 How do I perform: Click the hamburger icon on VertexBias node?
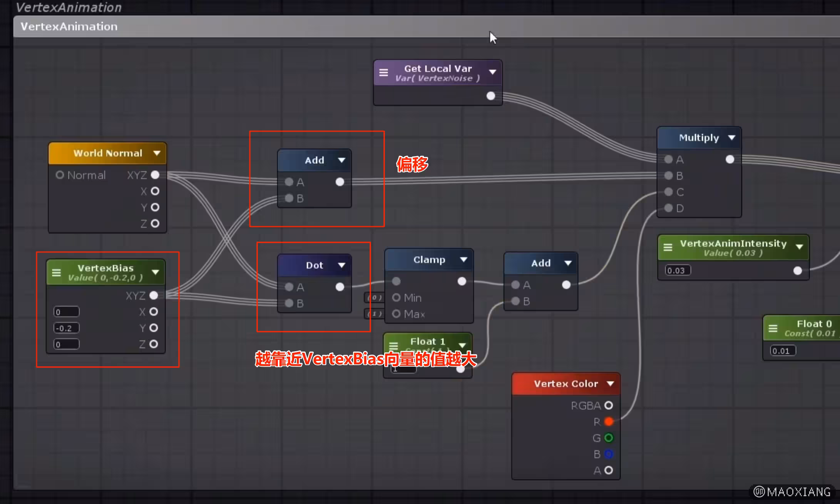tap(56, 273)
